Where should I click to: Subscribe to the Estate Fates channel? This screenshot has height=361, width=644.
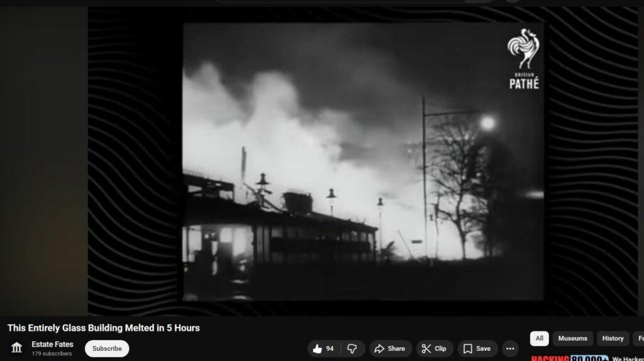[107, 348]
